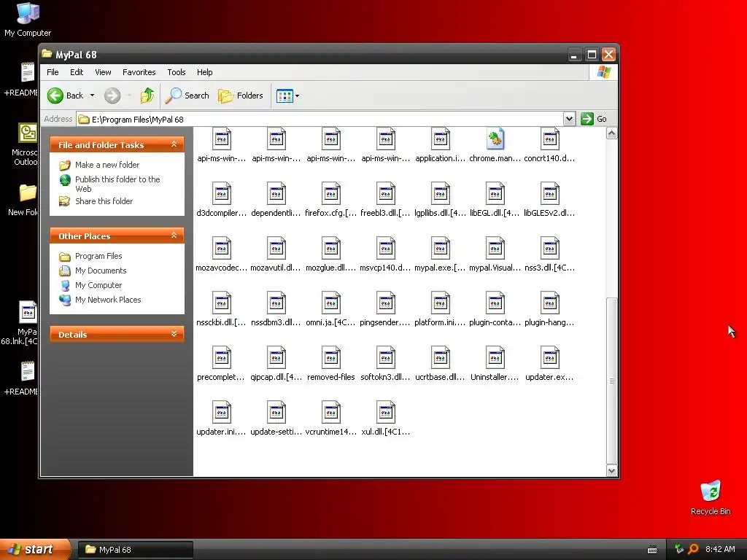
Task: Select the ucrtbase.dll file label
Action: point(440,377)
